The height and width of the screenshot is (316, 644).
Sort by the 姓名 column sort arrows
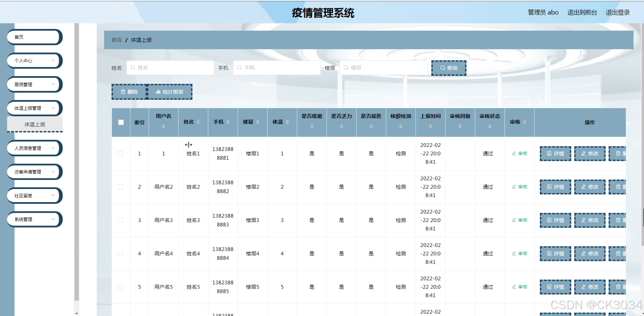[x=198, y=122]
